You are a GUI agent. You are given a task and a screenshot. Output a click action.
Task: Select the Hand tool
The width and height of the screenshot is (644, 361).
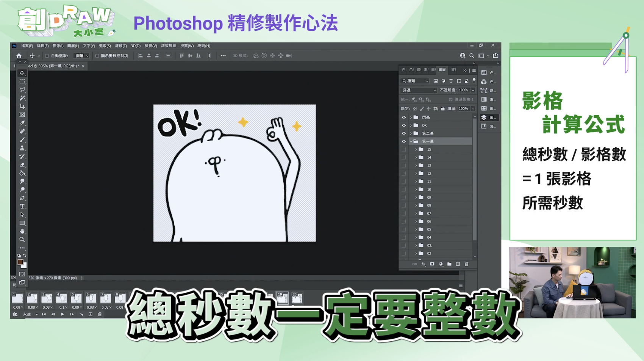(22, 231)
